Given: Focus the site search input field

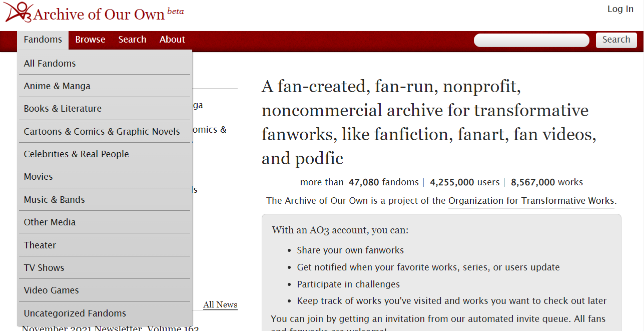Looking at the screenshot, I should (x=531, y=40).
